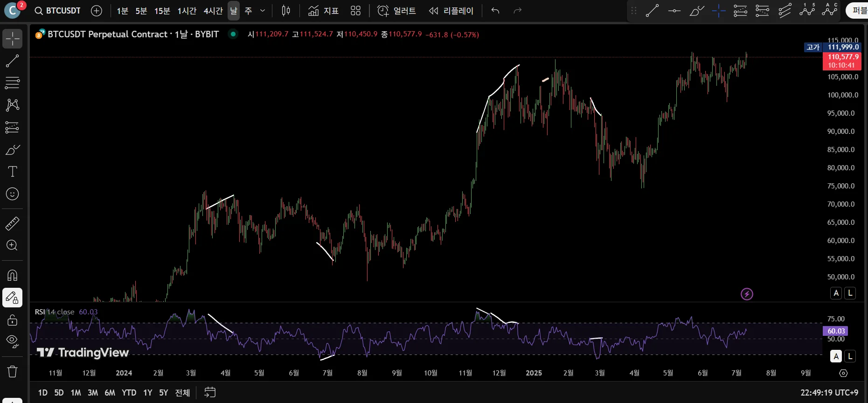Select the text annotation tool

(x=12, y=172)
